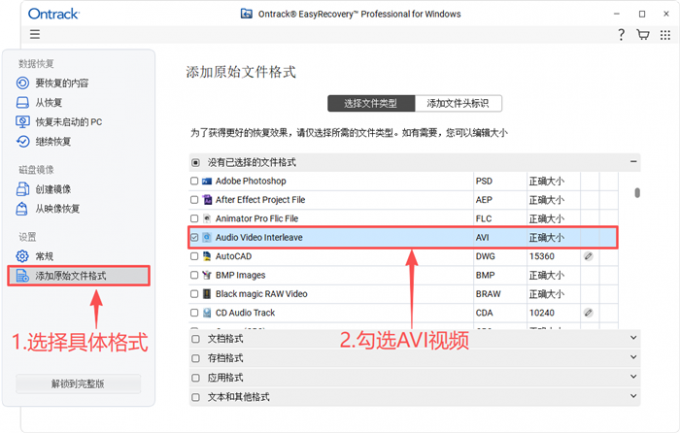Open 从映像恢复 in the sidebar
The image size is (680, 433).
tap(57, 209)
